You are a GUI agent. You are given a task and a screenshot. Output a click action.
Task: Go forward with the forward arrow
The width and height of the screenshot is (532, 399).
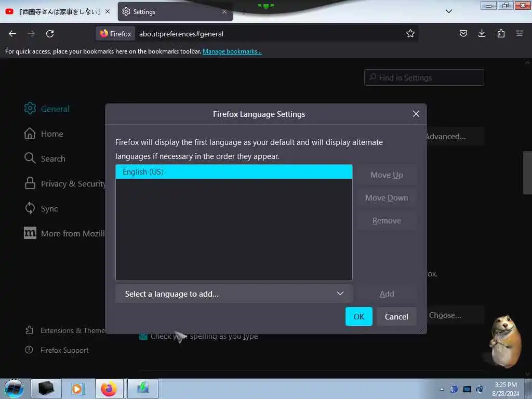point(31,34)
